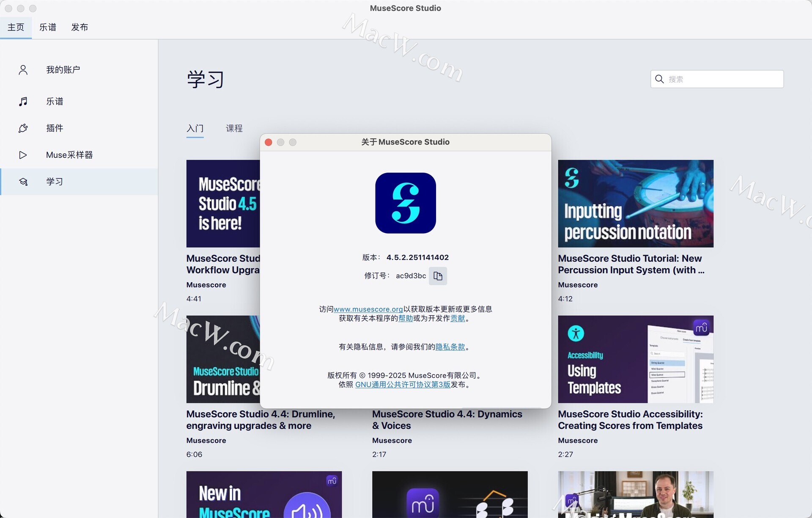
Task: Open the 帮助 link in About dialog
Action: point(406,318)
